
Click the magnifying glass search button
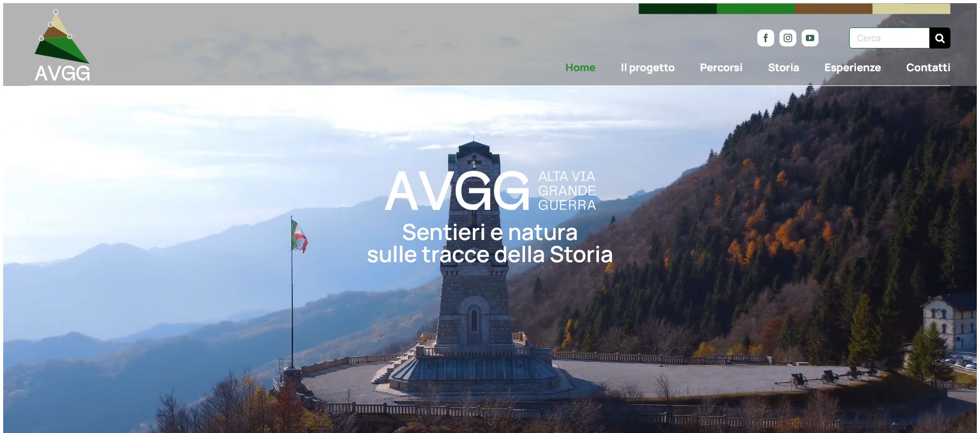tap(939, 38)
